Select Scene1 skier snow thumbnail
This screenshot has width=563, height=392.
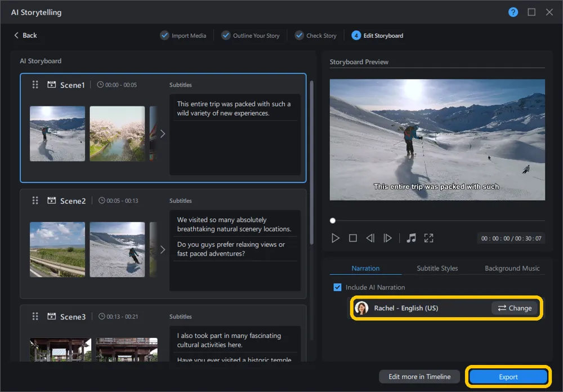(x=57, y=133)
